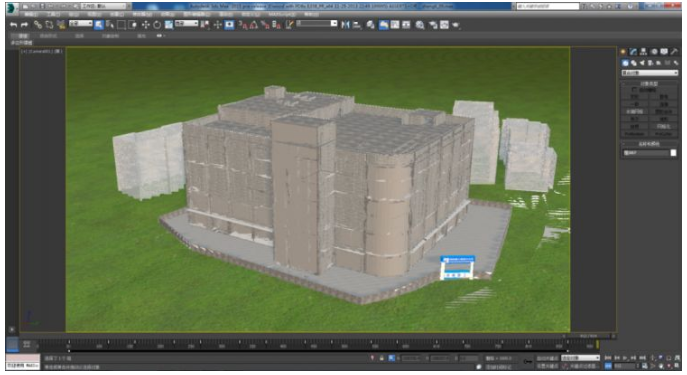Open the Modify panel tab
Viewport: 687px width, 375px height.
click(x=633, y=52)
